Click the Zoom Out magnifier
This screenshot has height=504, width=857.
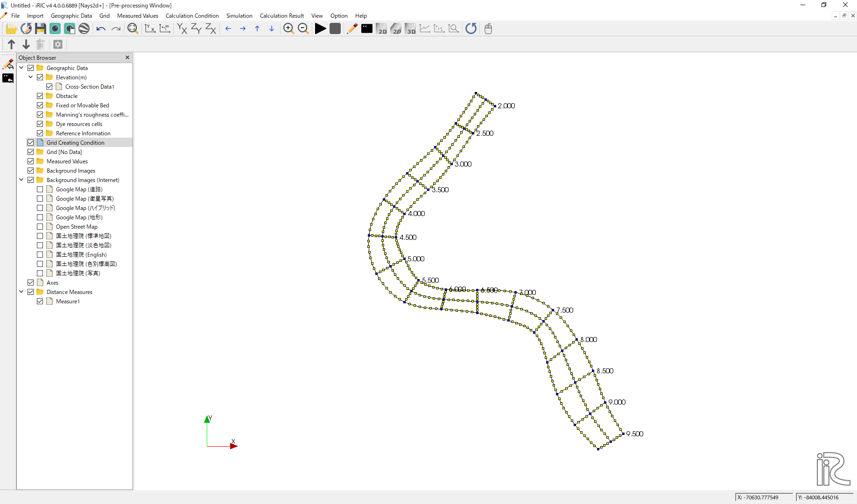tap(303, 29)
